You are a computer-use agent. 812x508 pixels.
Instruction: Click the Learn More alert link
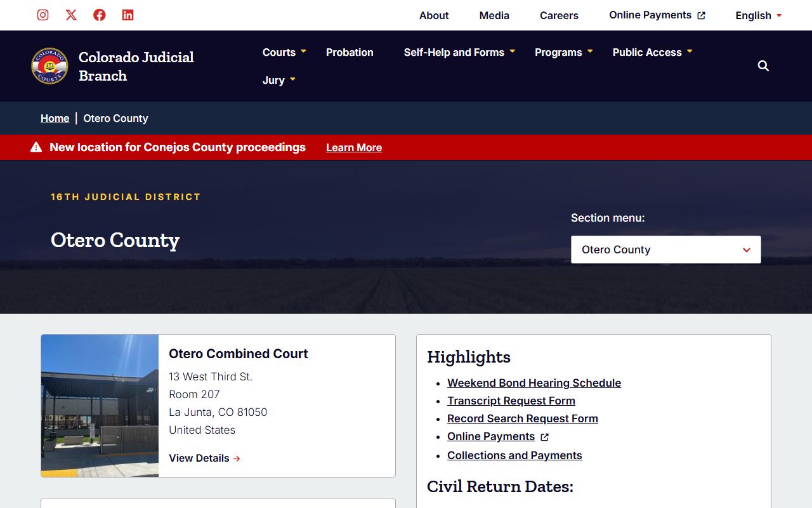coord(354,147)
